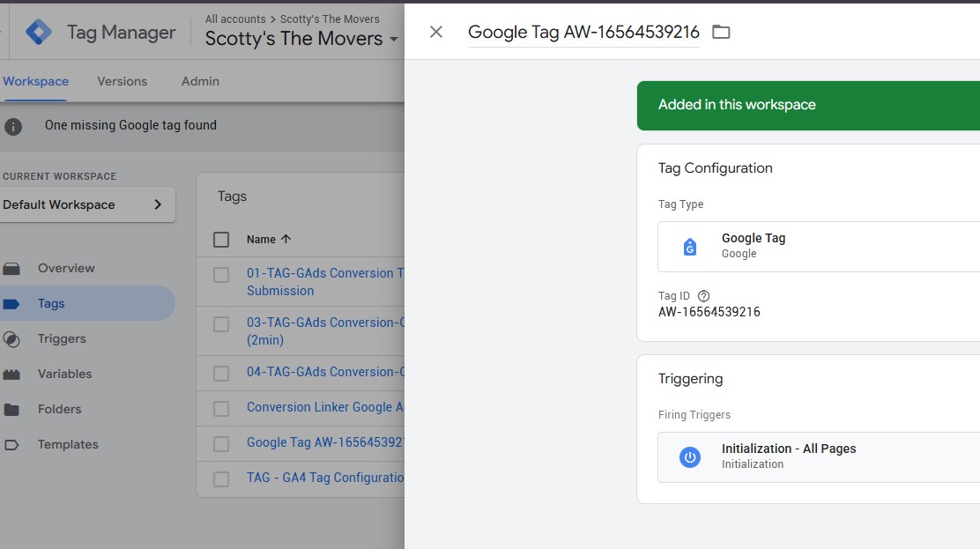Click the Google Tag type icon
This screenshot has height=549, width=980.
[x=690, y=247]
